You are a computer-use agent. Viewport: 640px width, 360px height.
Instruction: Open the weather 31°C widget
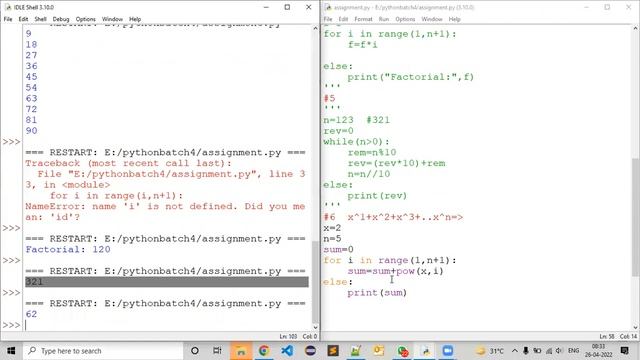coord(490,351)
